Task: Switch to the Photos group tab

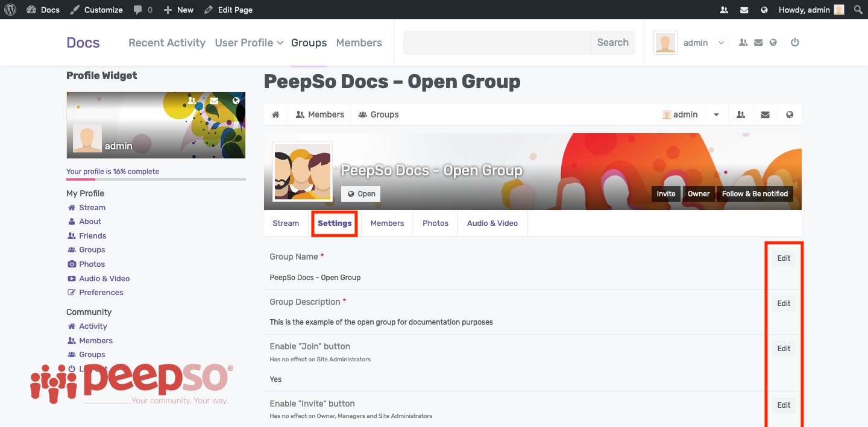Action: [x=435, y=223]
